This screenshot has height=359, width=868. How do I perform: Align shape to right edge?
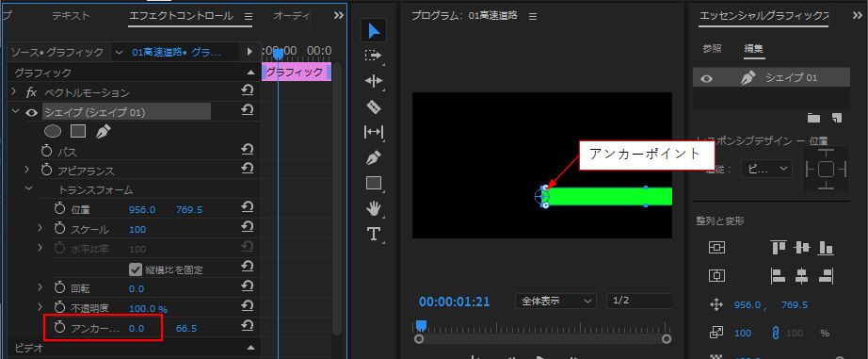coord(826,275)
